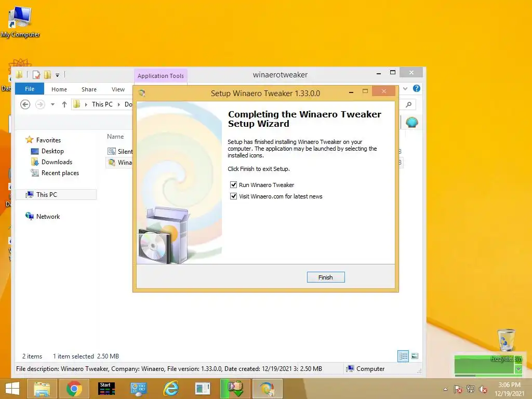532x399 pixels.
Task: Click This PC in the address bar
Action: [102, 104]
